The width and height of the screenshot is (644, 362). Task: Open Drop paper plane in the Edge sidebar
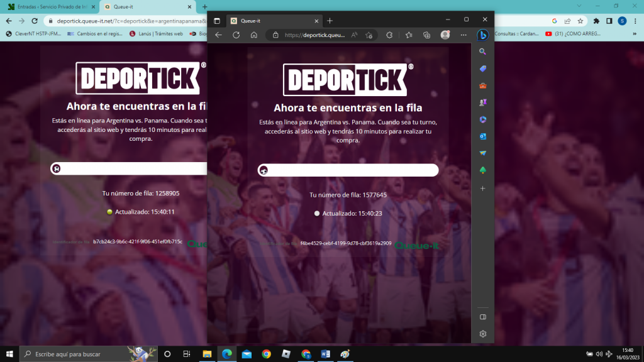(x=482, y=153)
